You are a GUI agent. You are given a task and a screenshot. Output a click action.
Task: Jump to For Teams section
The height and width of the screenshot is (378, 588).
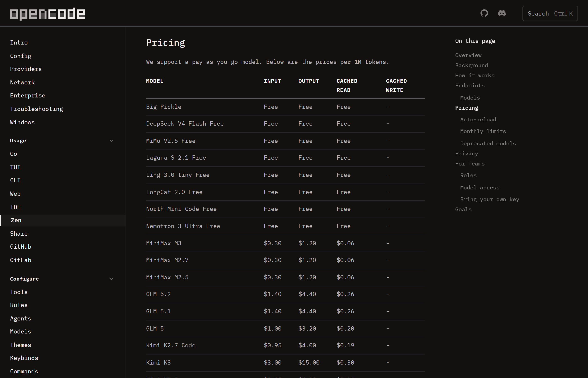(470, 163)
